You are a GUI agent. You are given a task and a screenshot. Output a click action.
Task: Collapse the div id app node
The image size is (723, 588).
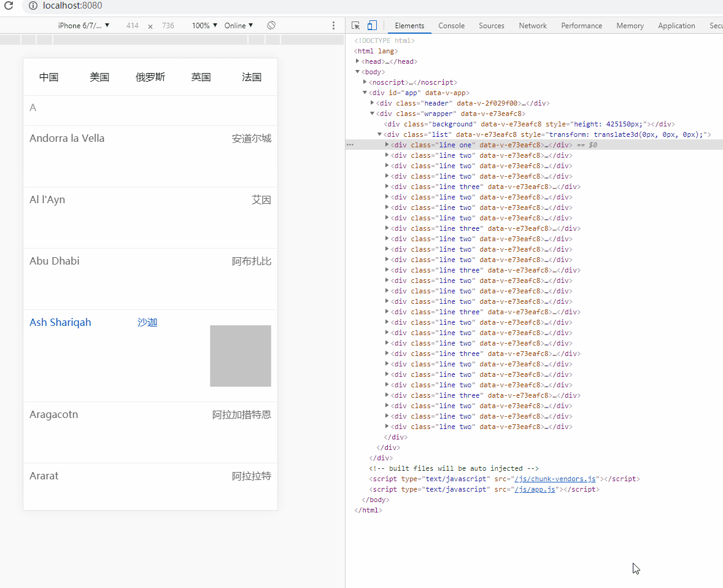click(x=365, y=93)
